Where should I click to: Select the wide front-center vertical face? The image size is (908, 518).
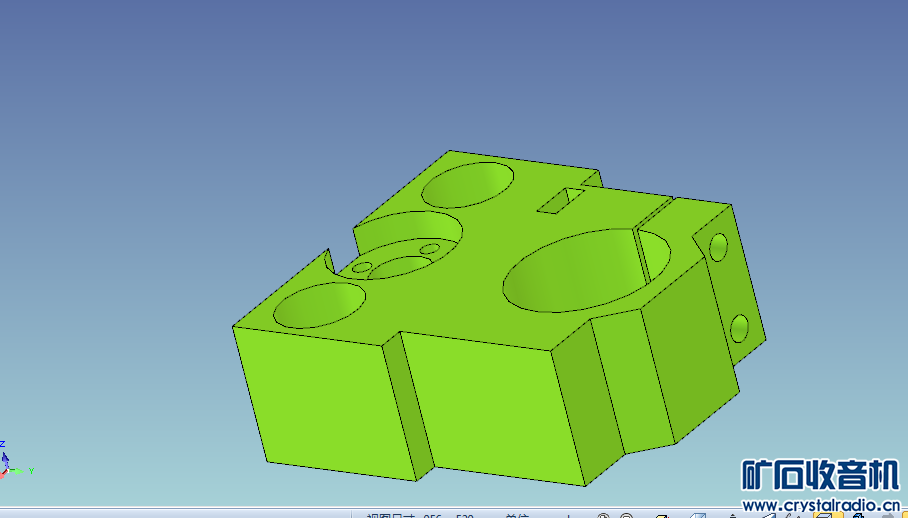492,408
